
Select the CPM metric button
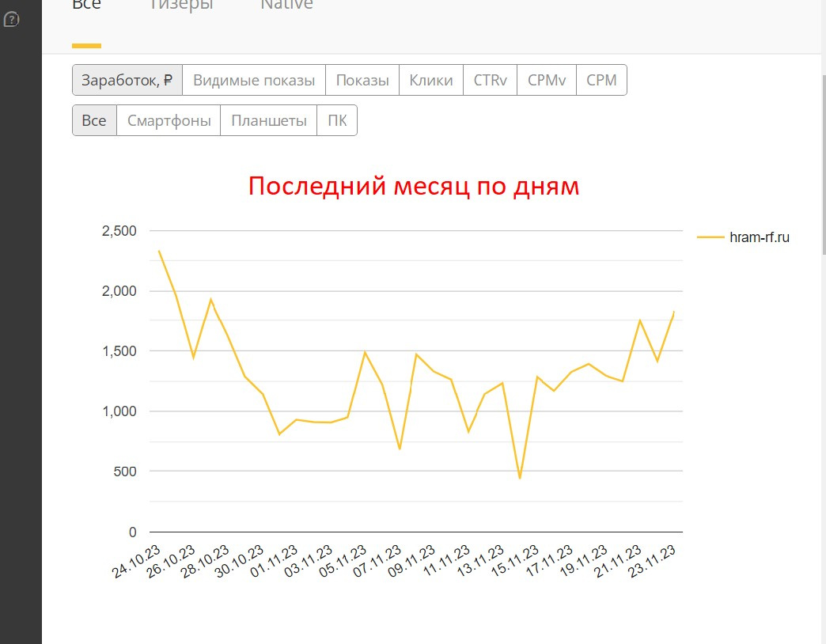(x=601, y=80)
